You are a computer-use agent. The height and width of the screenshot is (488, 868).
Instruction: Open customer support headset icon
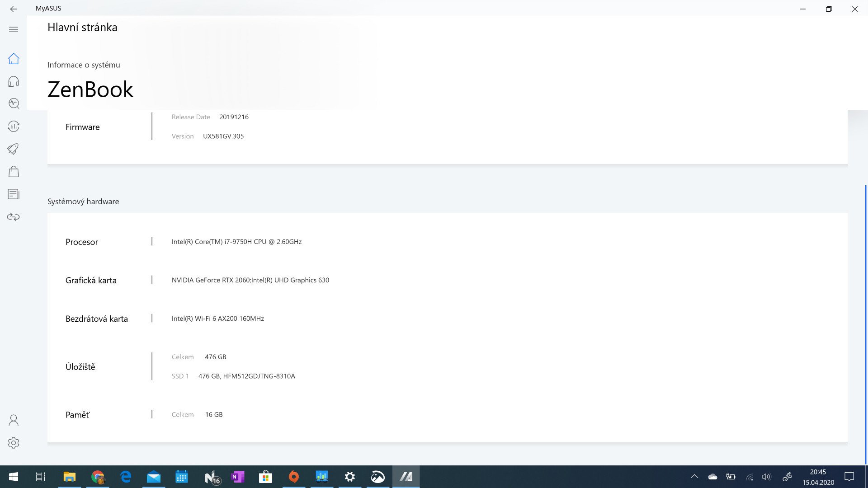[x=14, y=81]
